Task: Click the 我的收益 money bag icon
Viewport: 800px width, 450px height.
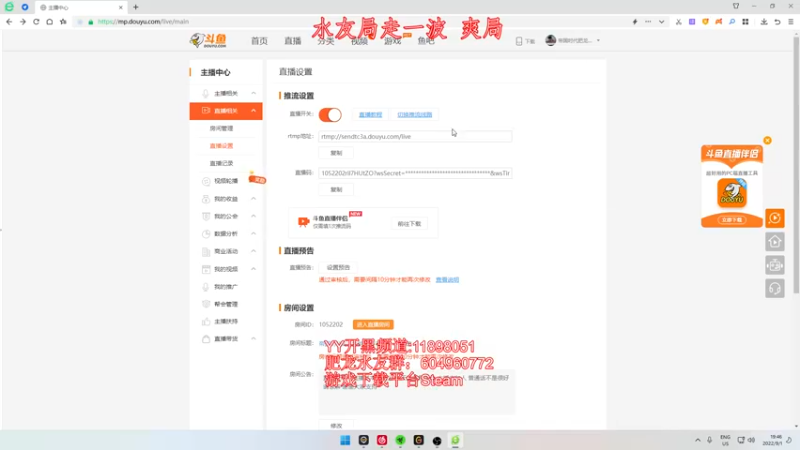Action: click(x=206, y=198)
